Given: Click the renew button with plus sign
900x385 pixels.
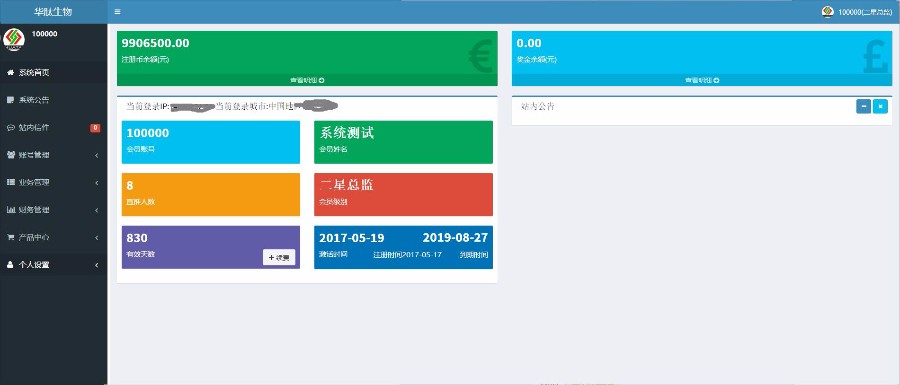Looking at the screenshot, I should pos(279,258).
